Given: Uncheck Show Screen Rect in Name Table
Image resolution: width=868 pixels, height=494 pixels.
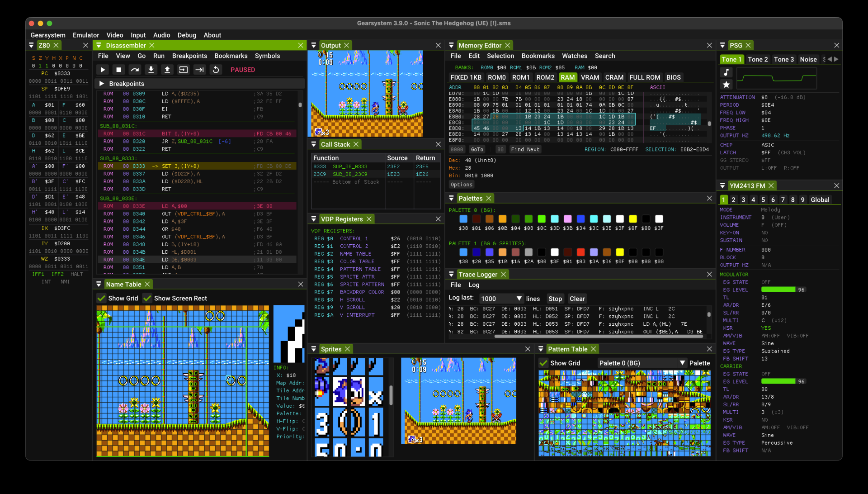Looking at the screenshot, I should pos(147,298).
